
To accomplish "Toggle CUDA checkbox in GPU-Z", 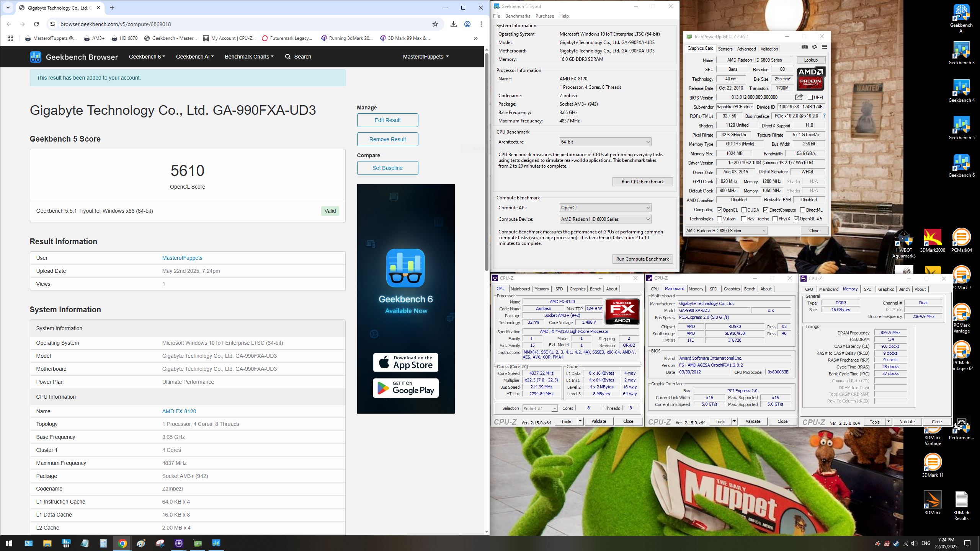I will [744, 210].
